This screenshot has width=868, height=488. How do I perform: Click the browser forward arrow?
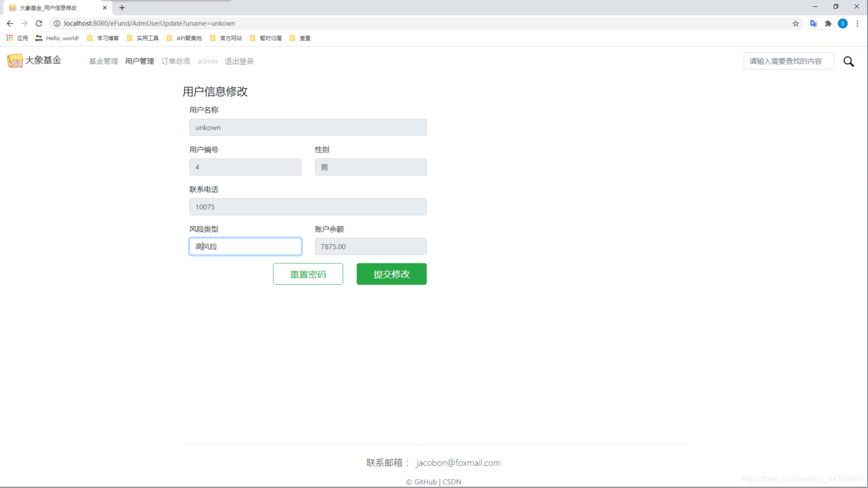[24, 23]
